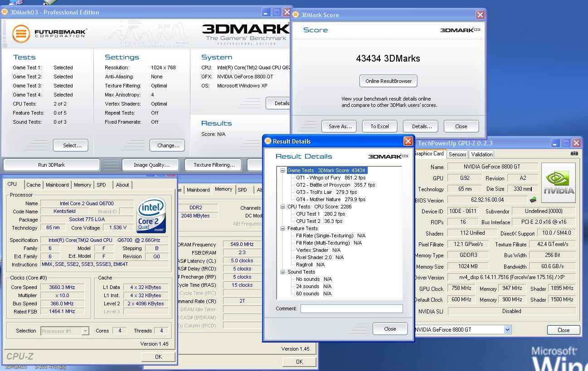Select the Vertex Shader row
588x371 pixels.
click(x=318, y=250)
